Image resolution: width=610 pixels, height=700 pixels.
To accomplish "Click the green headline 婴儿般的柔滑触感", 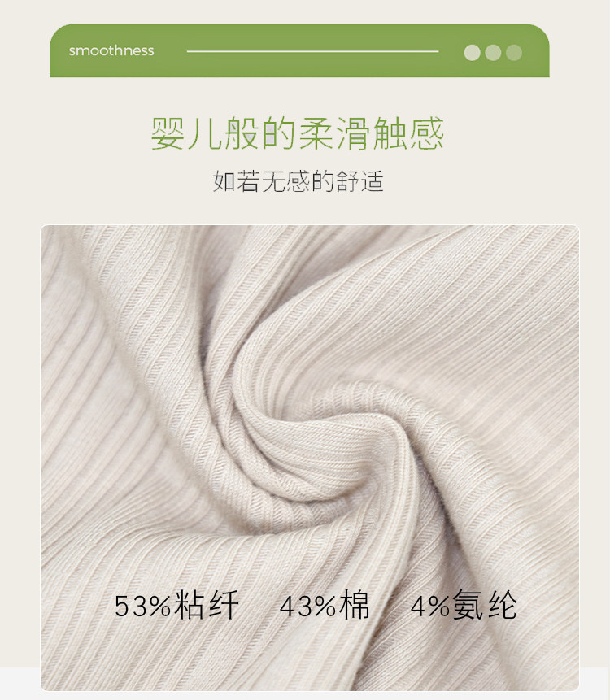I will (298, 133).
